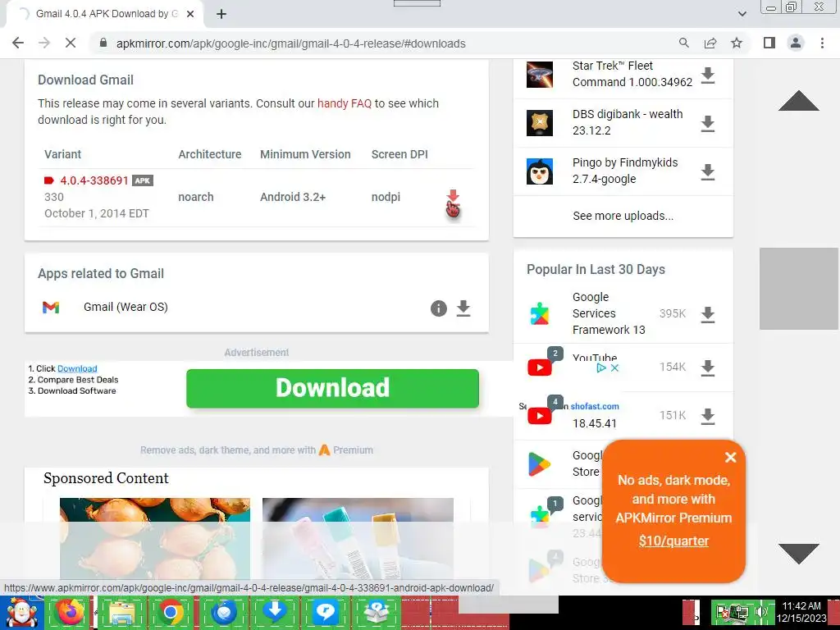The height and width of the screenshot is (630, 840).
Task: Open the Chrome profile avatar
Action: coord(796,43)
